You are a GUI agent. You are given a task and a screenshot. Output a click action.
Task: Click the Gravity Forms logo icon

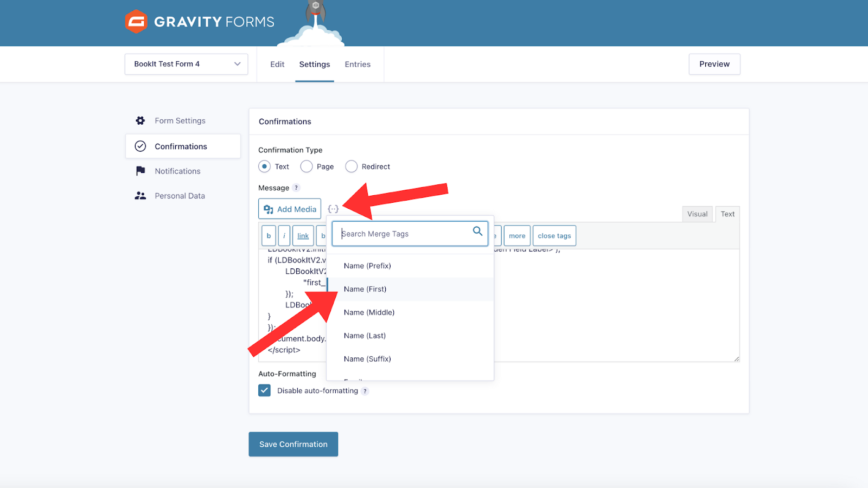(136, 22)
